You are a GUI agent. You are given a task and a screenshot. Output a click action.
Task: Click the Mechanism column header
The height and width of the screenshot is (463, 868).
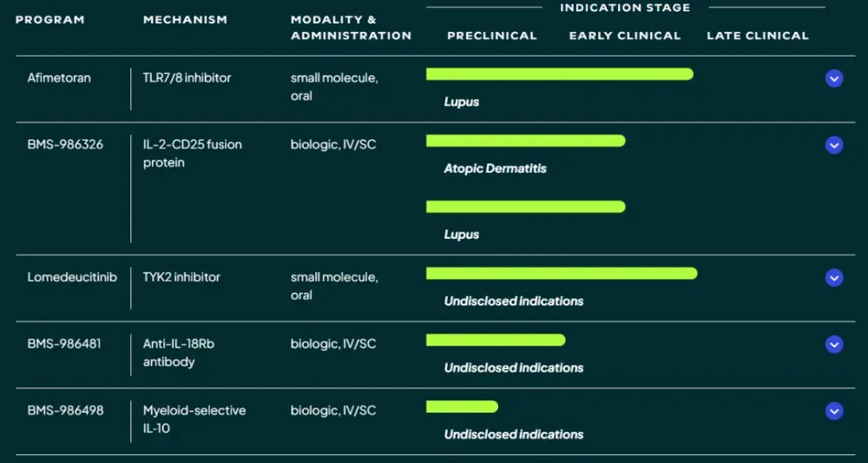tap(185, 20)
